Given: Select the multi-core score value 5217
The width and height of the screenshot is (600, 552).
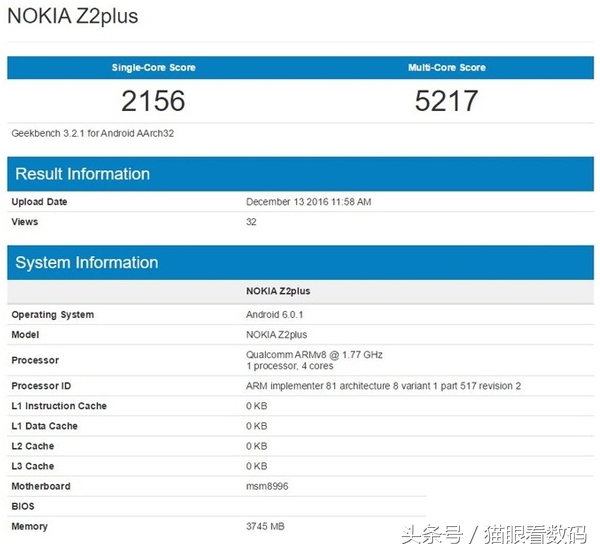Looking at the screenshot, I should pyautogui.click(x=446, y=101).
